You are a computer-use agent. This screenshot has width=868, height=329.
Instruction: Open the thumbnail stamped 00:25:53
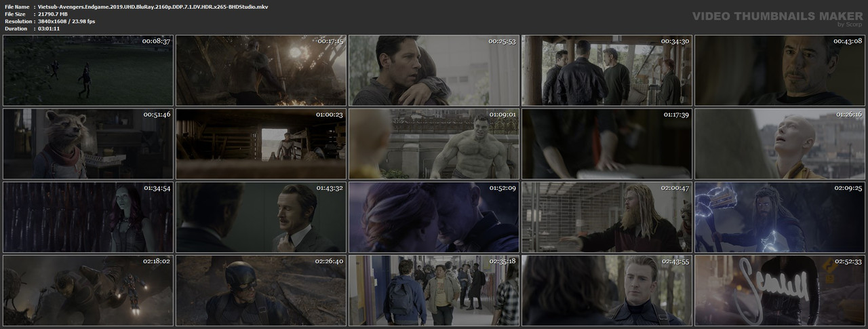(x=434, y=70)
